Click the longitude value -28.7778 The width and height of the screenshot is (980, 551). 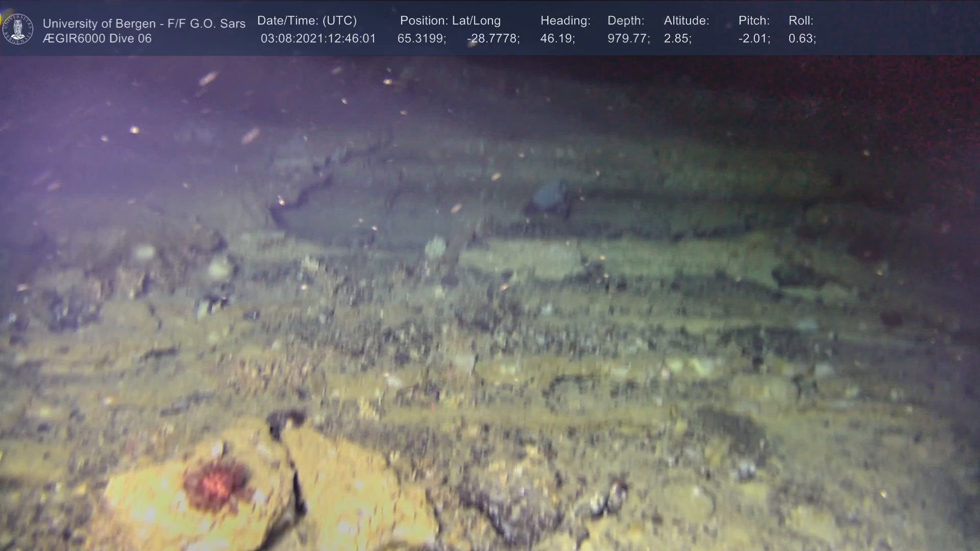493,39
